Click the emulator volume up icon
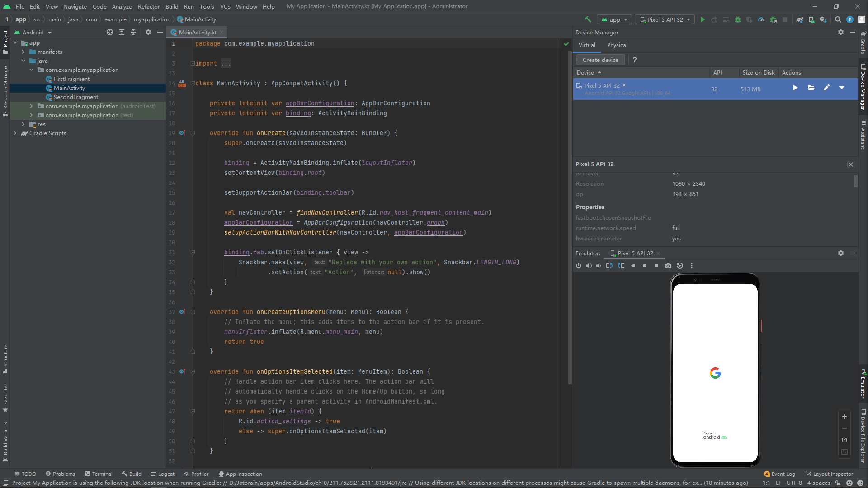The height and width of the screenshot is (488, 868). tap(589, 266)
